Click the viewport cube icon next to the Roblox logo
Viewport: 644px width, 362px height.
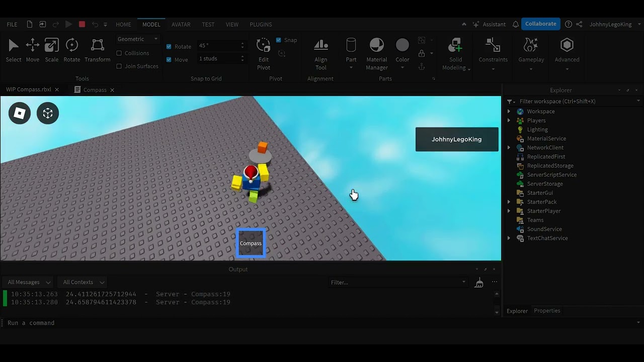[x=48, y=114]
